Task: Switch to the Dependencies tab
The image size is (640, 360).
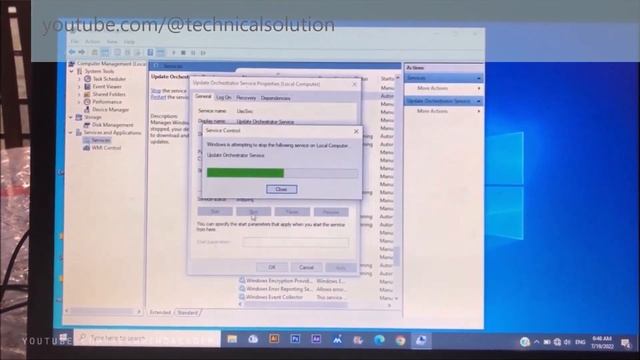Action: pos(276,98)
